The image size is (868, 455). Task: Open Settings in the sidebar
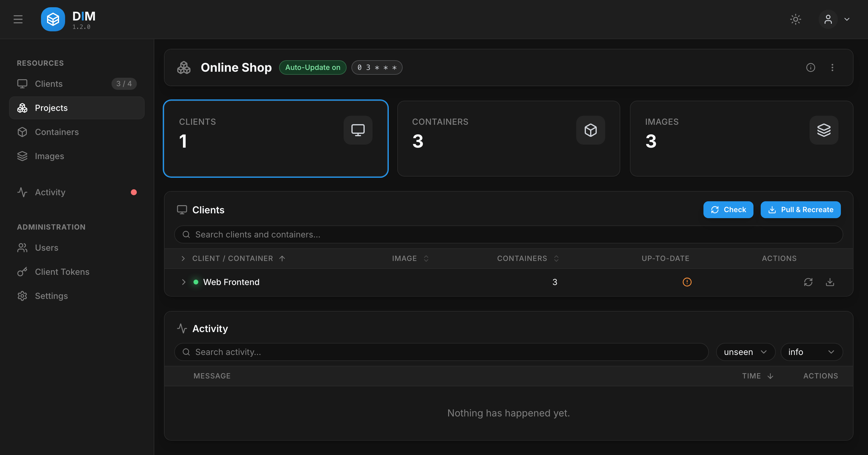click(77, 296)
